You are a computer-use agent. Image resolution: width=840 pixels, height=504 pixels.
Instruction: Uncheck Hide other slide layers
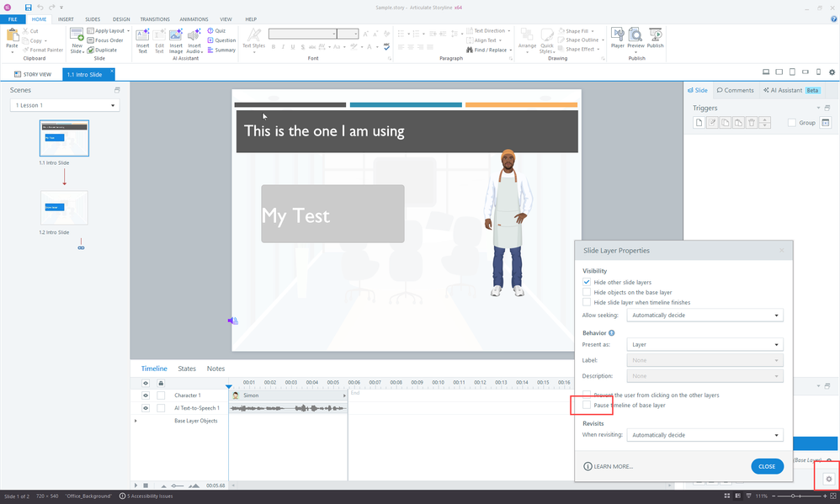click(x=587, y=282)
